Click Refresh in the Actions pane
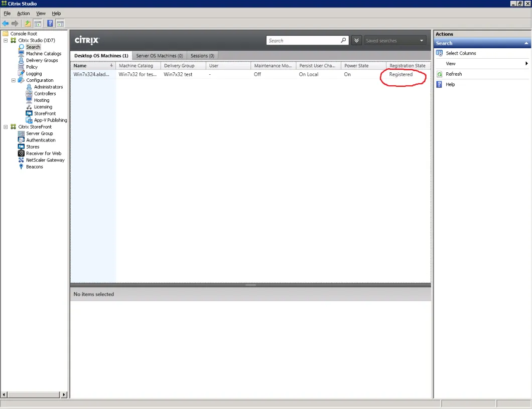 coord(454,74)
